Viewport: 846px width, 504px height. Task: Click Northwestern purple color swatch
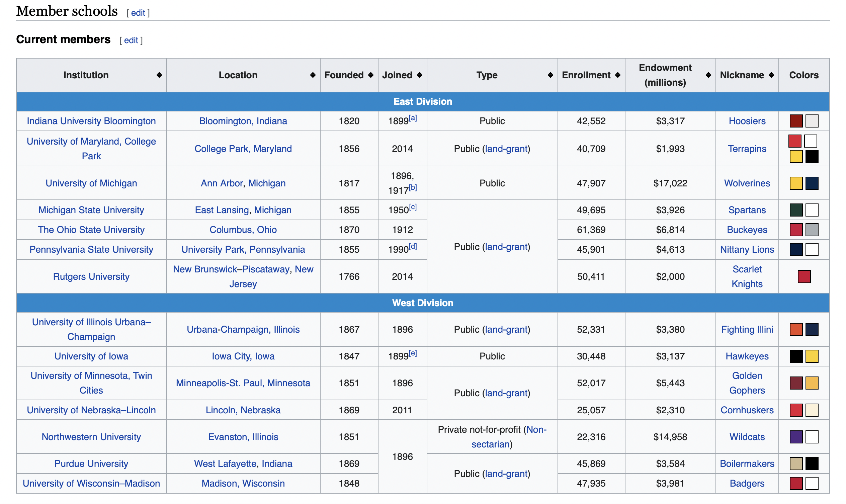(x=797, y=437)
